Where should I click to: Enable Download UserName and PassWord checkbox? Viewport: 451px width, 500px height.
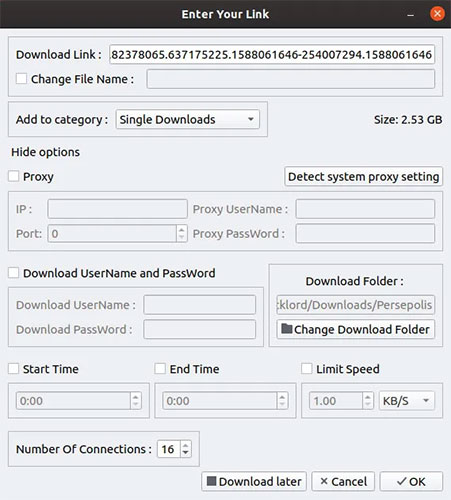coord(13,273)
